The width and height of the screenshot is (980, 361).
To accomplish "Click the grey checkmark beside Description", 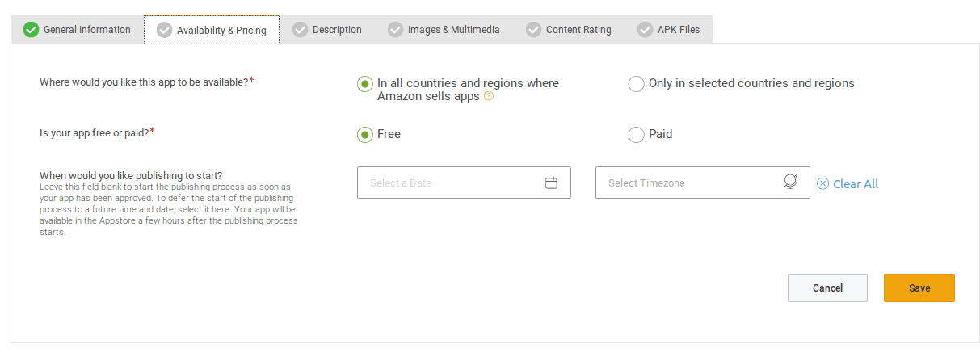I will point(301,30).
